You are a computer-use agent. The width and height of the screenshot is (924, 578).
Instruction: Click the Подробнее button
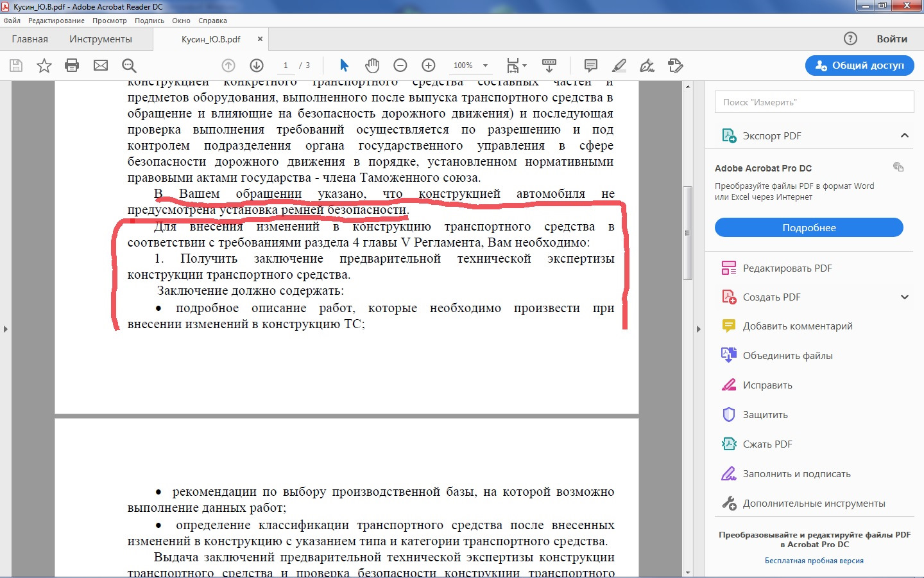pos(809,227)
